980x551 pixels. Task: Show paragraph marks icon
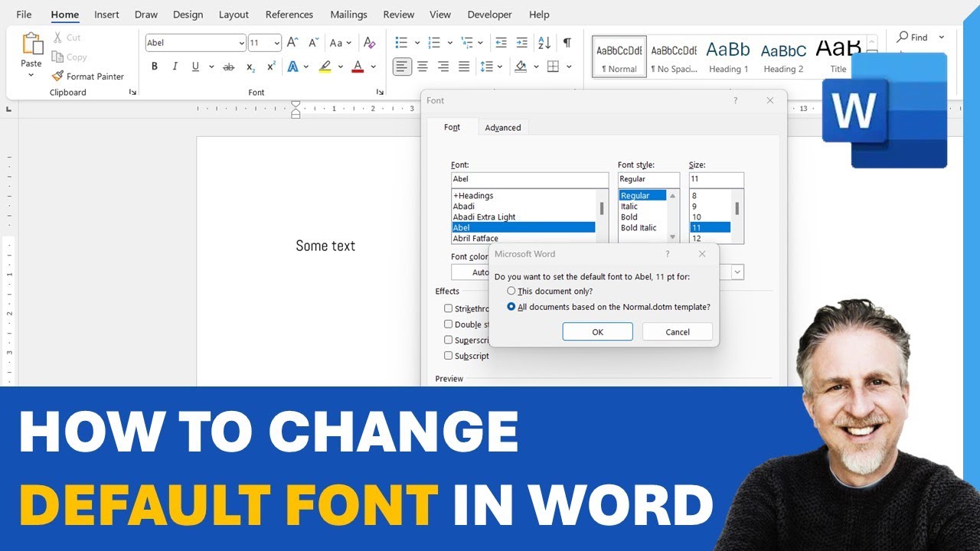(x=567, y=43)
